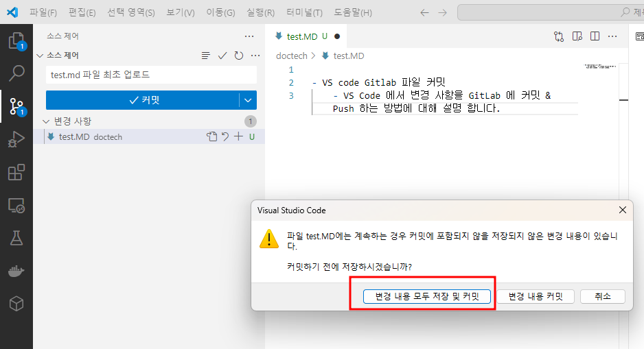The width and height of the screenshot is (644, 349).
Task: Click 변경 내용 모두 저장 및 커밋 button
Action: [427, 296]
